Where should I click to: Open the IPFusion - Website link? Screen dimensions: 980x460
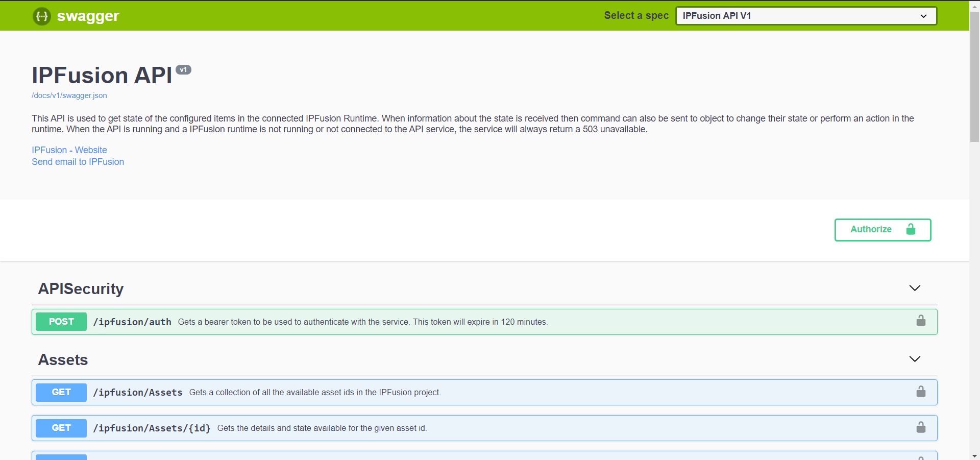coord(69,150)
